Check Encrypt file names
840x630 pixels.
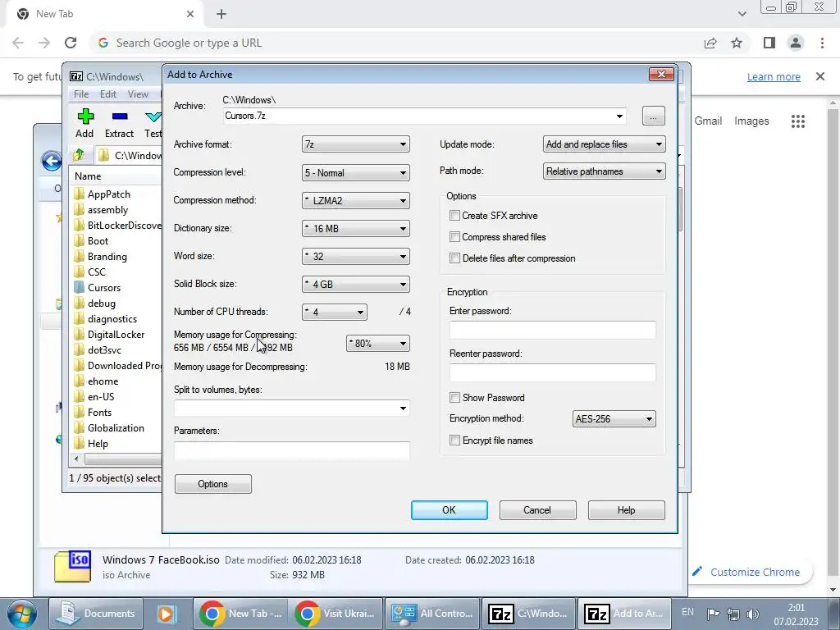pyautogui.click(x=454, y=441)
